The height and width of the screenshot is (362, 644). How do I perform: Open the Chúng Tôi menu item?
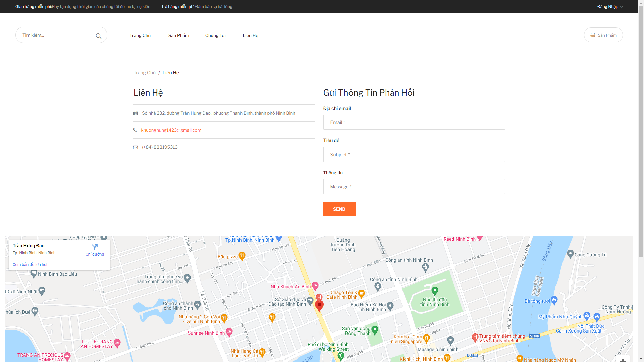coord(215,35)
